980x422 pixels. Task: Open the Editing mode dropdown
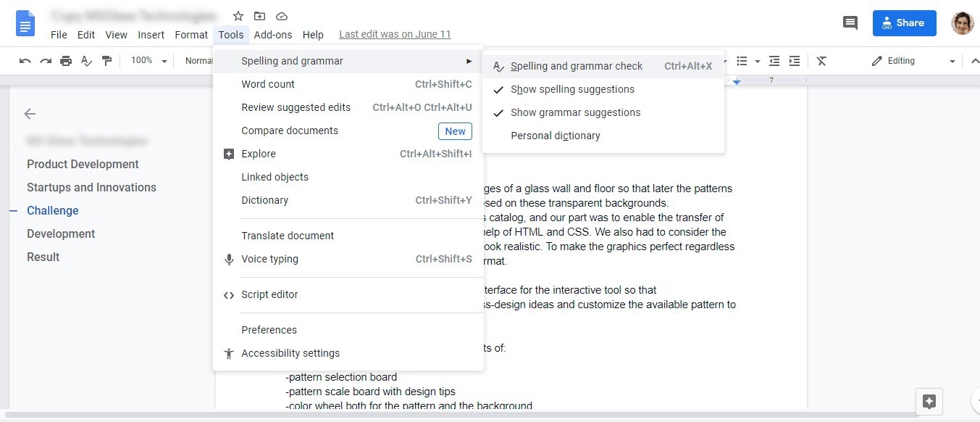click(x=913, y=61)
